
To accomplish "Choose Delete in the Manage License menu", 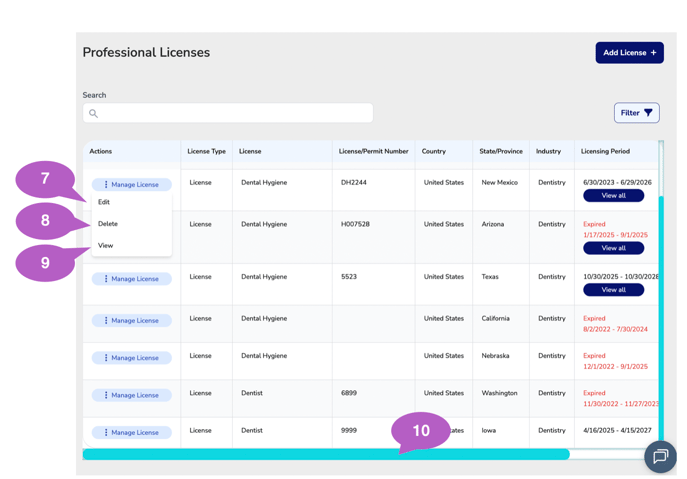I will [108, 224].
